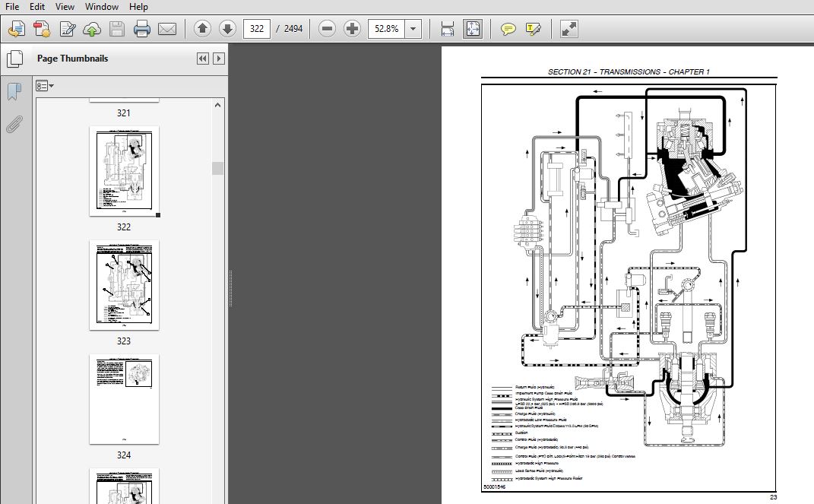Viewport: 814px width, 504px height.
Task: Click the Section 21 Transmissions header text
Action: click(629, 72)
